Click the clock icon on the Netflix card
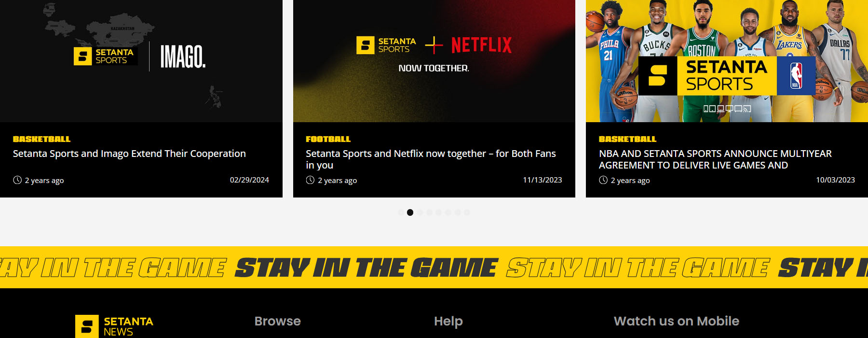This screenshot has width=868, height=338. coord(310,180)
